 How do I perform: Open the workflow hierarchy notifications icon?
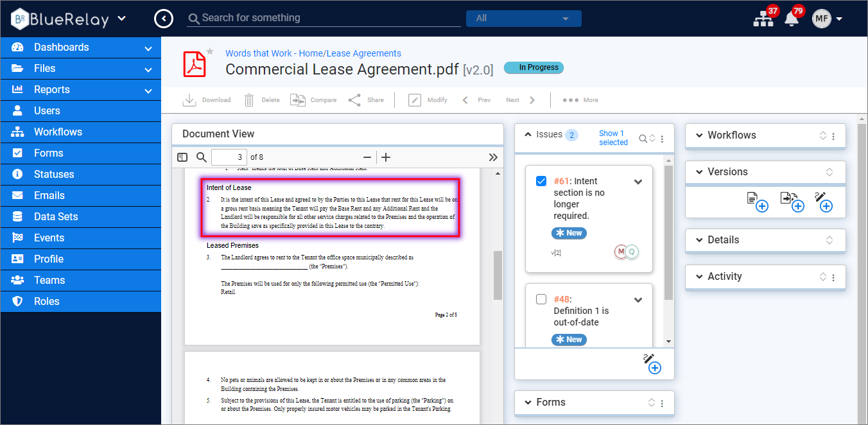point(763,19)
